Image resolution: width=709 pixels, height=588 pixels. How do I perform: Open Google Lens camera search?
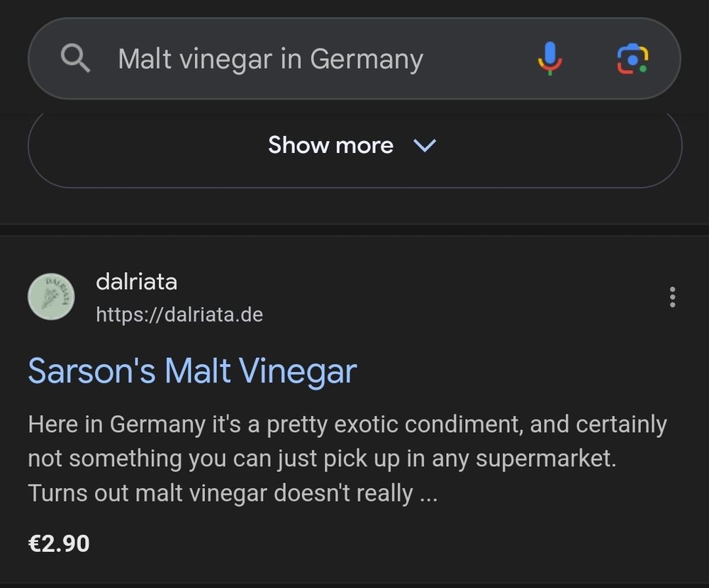[x=632, y=59]
